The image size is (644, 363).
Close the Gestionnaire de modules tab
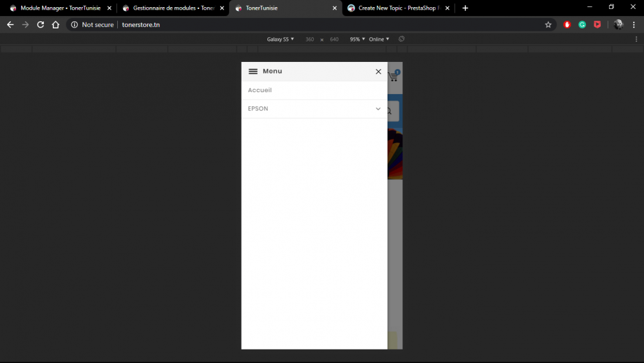tap(222, 8)
